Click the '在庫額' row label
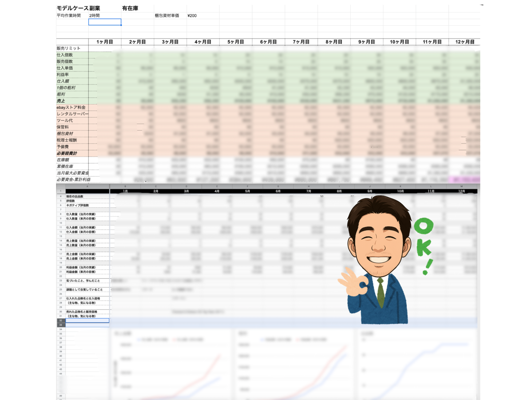The image size is (532, 400). (63, 160)
